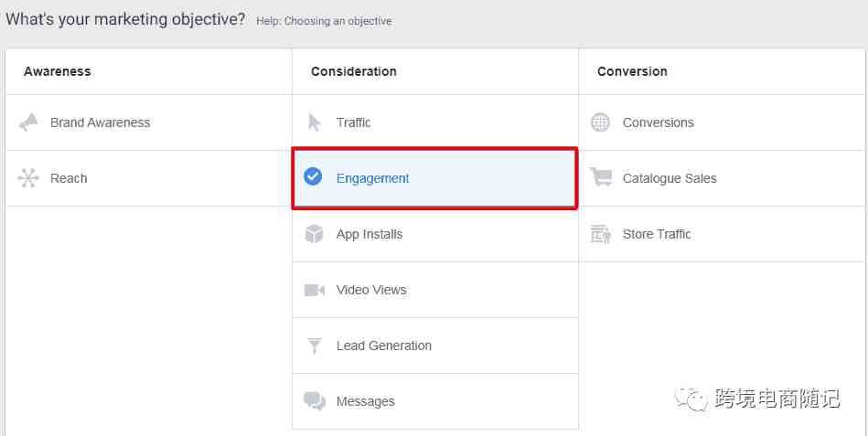Click the Engagement label text

pyautogui.click(x=372, y=179)
